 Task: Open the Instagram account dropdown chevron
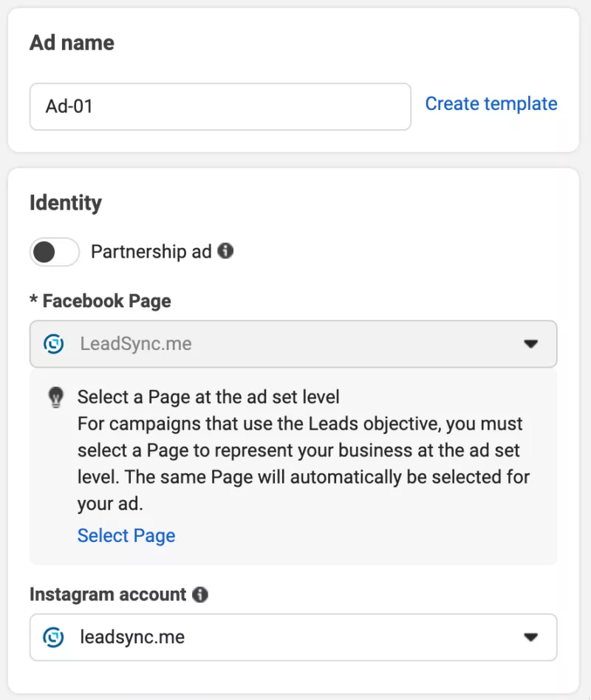tap(531, 637)
